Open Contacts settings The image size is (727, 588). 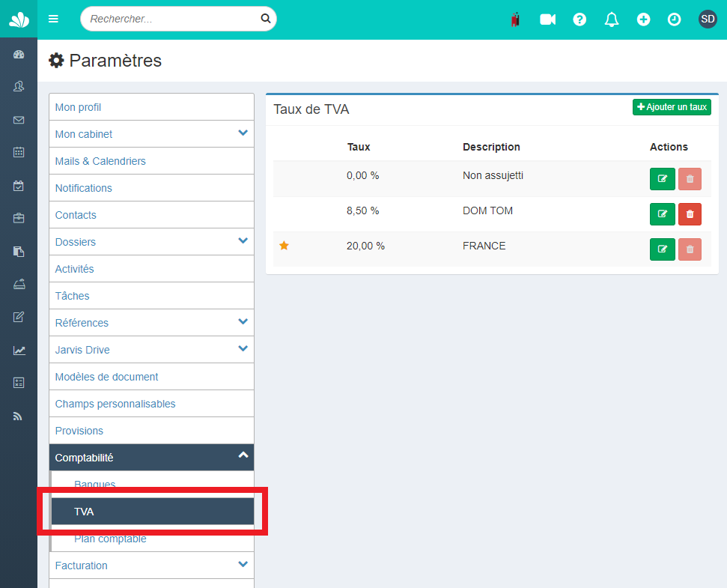(x=151, y=215)
